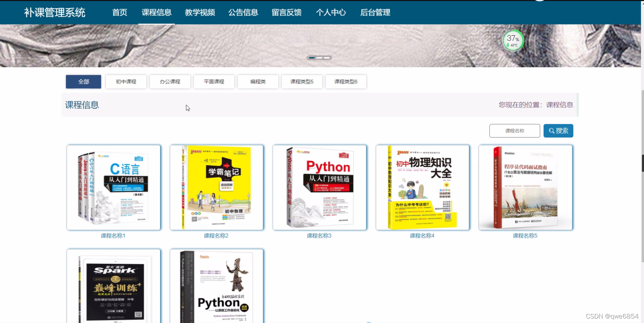Filter courses by 初中课程
The width and height of the screenshot is (644, 323).
(x=126, y=82)
